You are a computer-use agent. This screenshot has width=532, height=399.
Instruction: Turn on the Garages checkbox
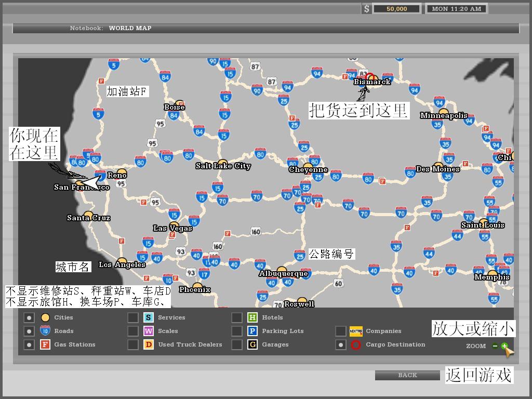point(237,344)
